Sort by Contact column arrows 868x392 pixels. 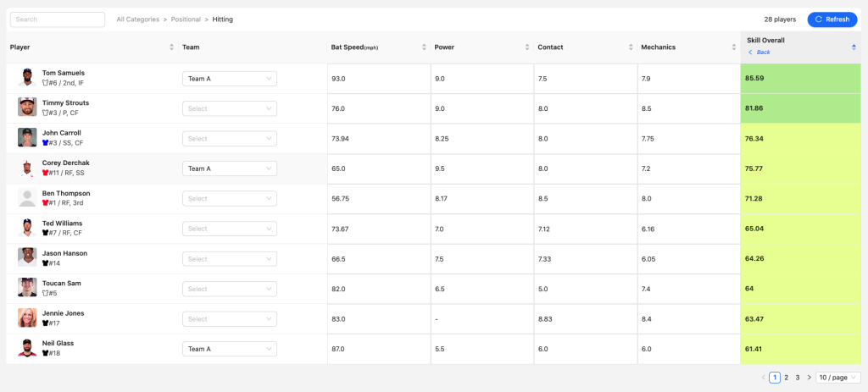631,47
